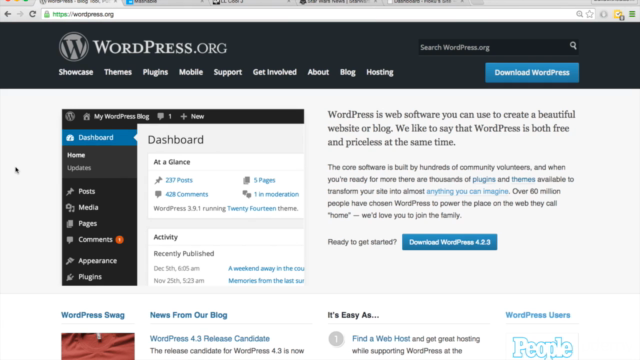Go to the Plugins navigation item
640x360 pixels.
click(155, 72)
